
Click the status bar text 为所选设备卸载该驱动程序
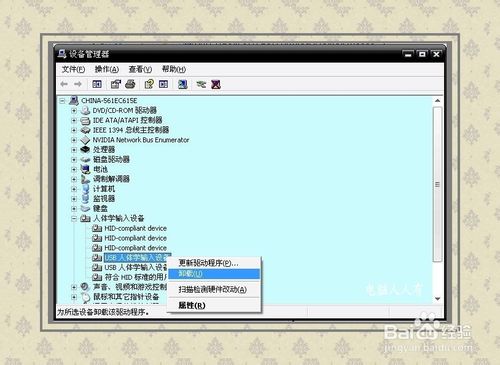pyautogui.click(x=103, y=312)
